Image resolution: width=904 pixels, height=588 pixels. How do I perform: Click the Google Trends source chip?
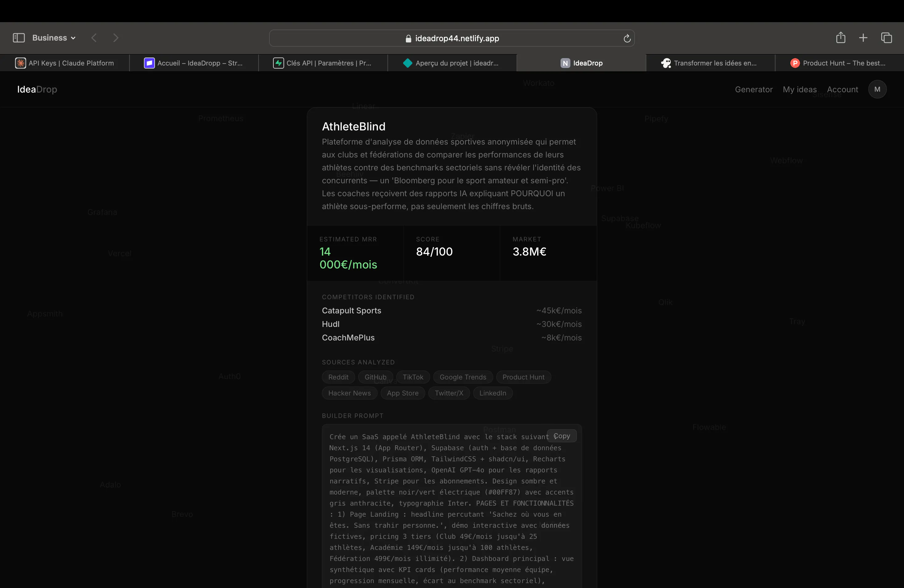463,377
